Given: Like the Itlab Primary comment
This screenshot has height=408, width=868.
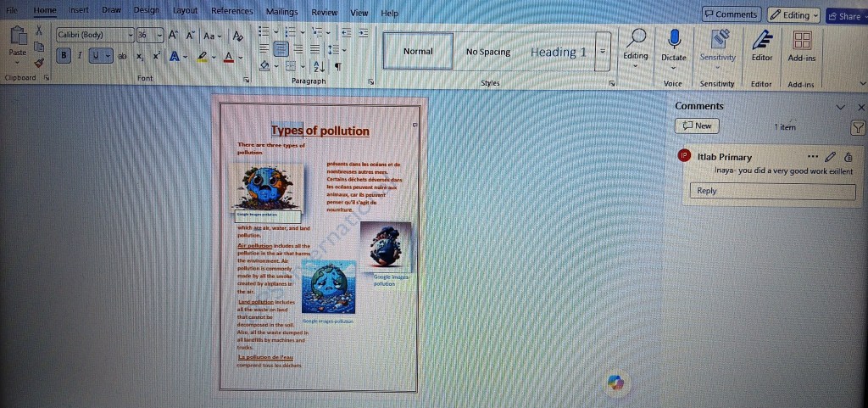Looking at the screenshot, I should [849, 157].
